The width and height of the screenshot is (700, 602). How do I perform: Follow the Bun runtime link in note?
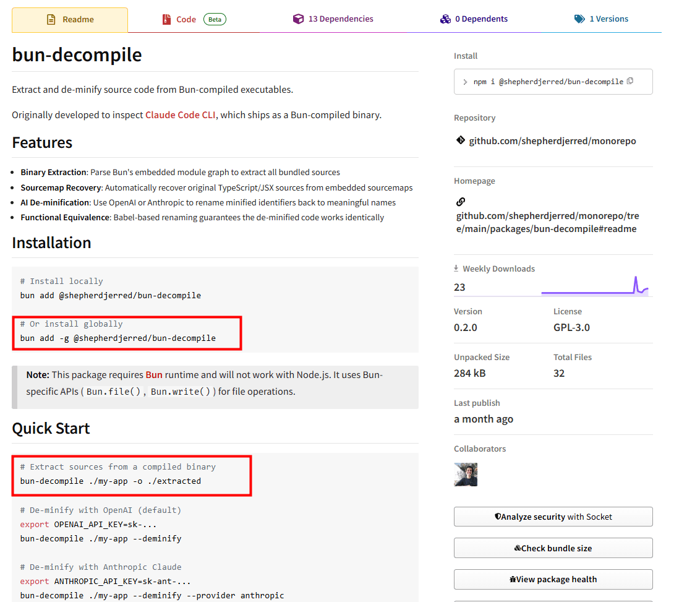pos(154,375)
